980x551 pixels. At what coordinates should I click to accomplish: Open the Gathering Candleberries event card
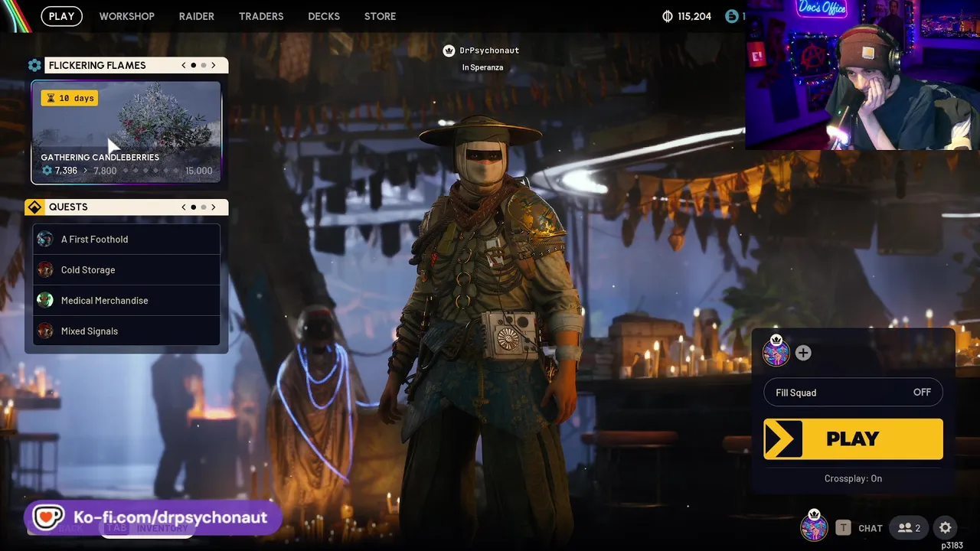(126, 132)
